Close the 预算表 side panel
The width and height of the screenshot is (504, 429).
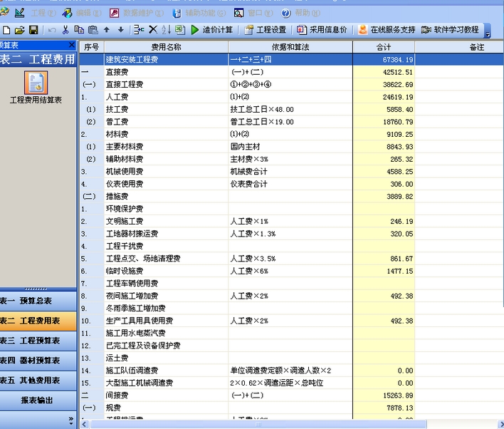pyautogui.click(x=72, y=45)
